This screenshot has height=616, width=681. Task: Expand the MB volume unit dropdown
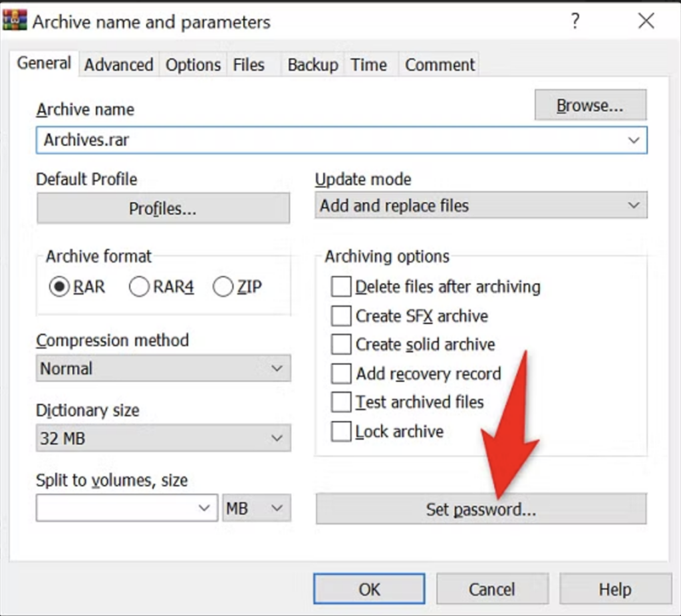257,508
